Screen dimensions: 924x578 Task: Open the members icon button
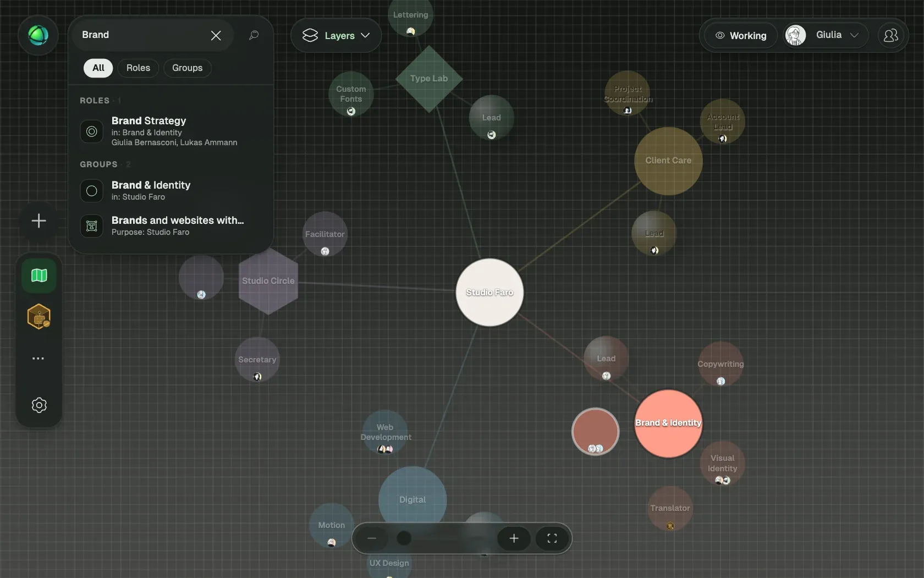coord(890,35)
